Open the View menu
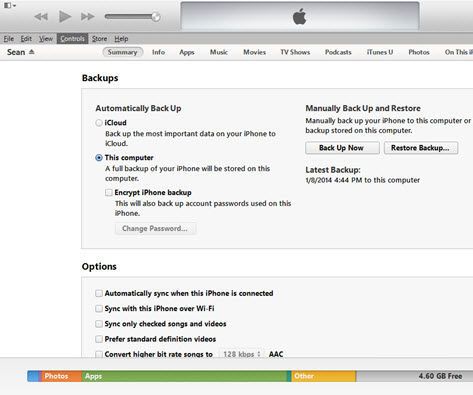Screen dimensions: 473x395 point(46,39)
